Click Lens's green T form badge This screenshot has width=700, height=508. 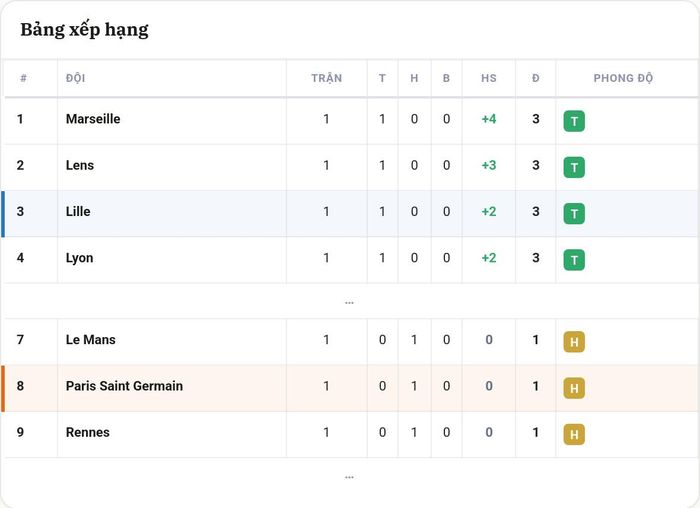coord(574,167)
